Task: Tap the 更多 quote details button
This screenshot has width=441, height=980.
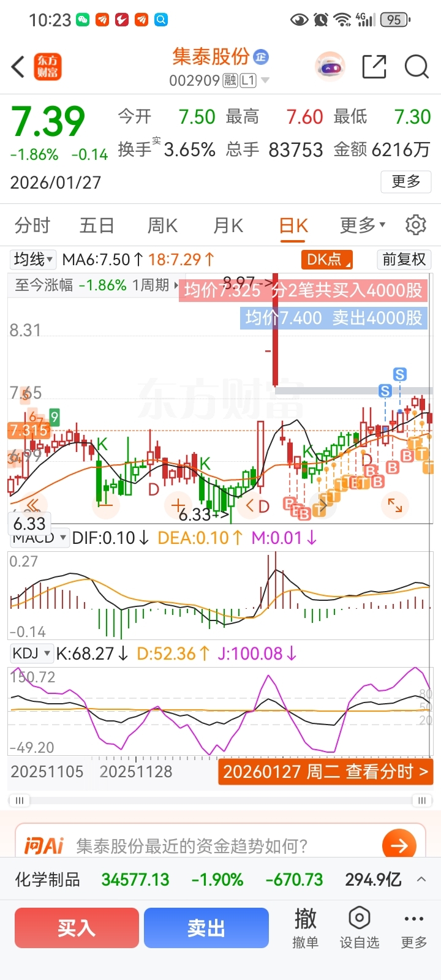Action: coord(406,181)
